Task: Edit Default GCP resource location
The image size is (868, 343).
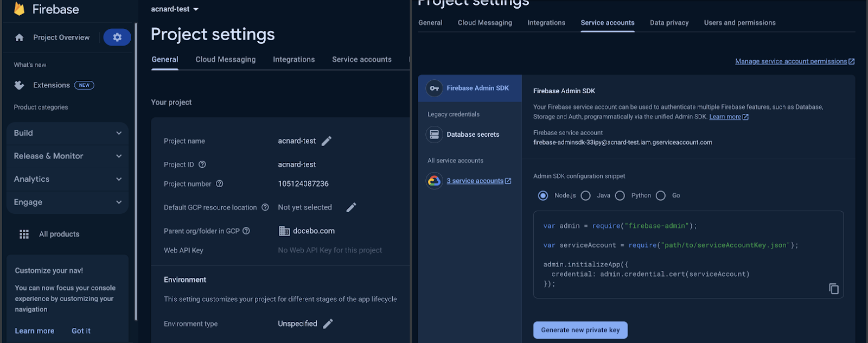Action: click(x=352, y=207)
